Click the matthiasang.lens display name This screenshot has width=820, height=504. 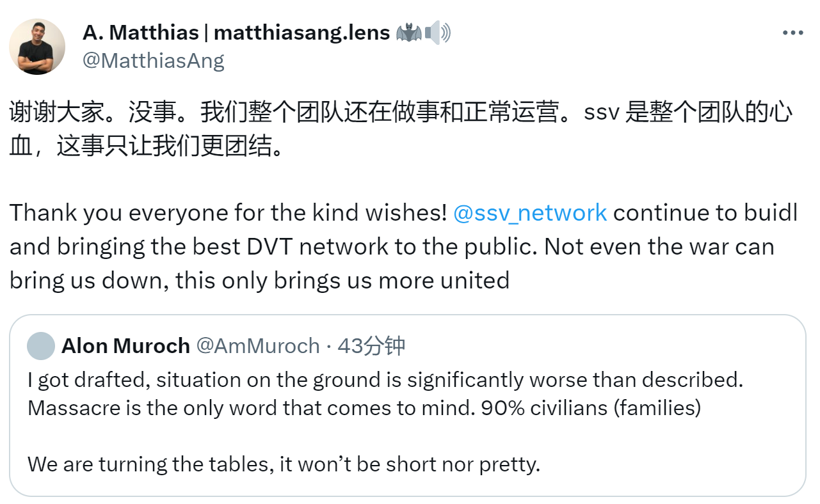click(x=237, y=32)
